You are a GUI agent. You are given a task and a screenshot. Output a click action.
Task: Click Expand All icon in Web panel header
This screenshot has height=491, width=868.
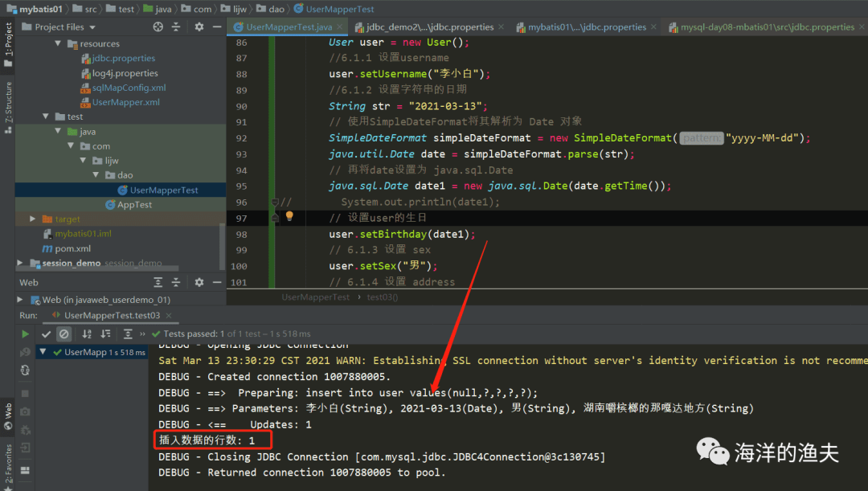[158, 282]
